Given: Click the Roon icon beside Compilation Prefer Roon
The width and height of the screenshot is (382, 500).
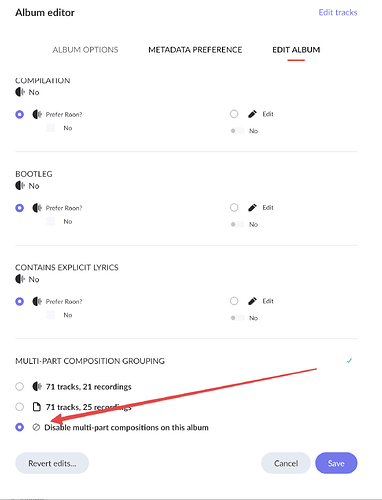Looking at the screenshot, I should click(x=37, y=114).
